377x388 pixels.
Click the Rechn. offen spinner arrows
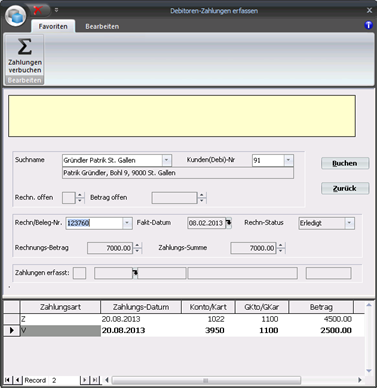click(x=80, y=198)
